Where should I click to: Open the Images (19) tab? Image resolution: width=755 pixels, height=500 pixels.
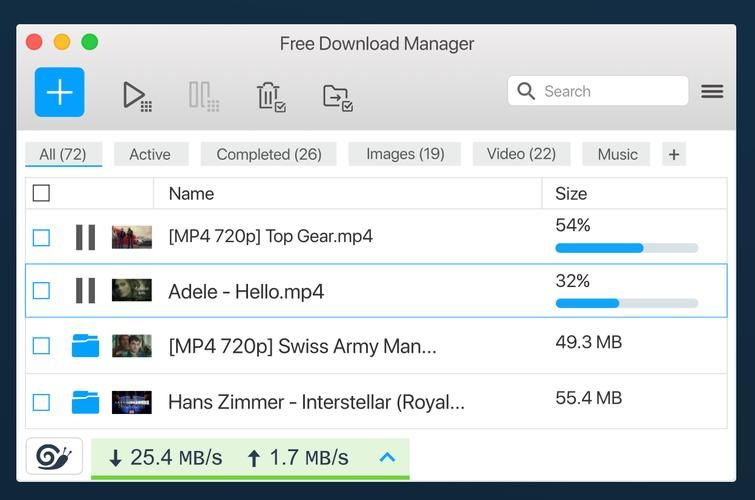pos(405,154)
